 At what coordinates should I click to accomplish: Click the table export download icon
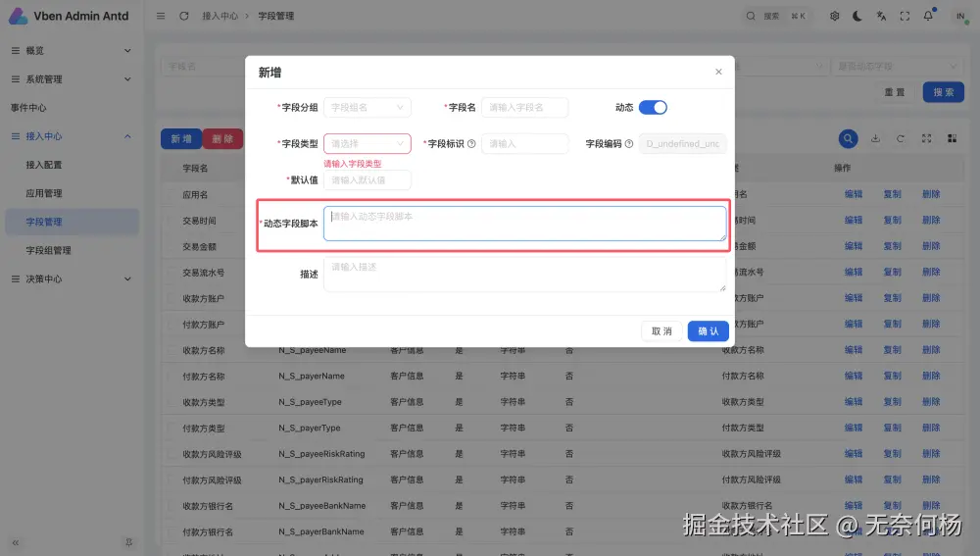pos(875,139)
